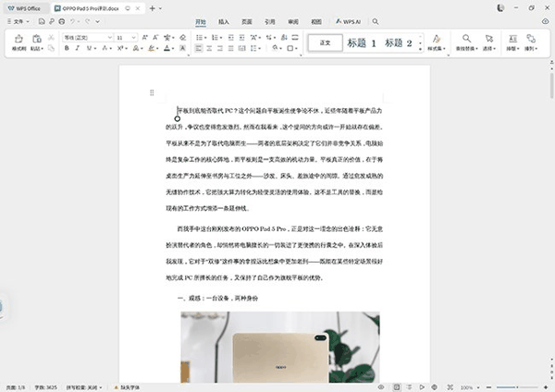Click the Paste (粘贴) clipboard icon
Screen dimensions: 555x392
click(x=37, y=40)
